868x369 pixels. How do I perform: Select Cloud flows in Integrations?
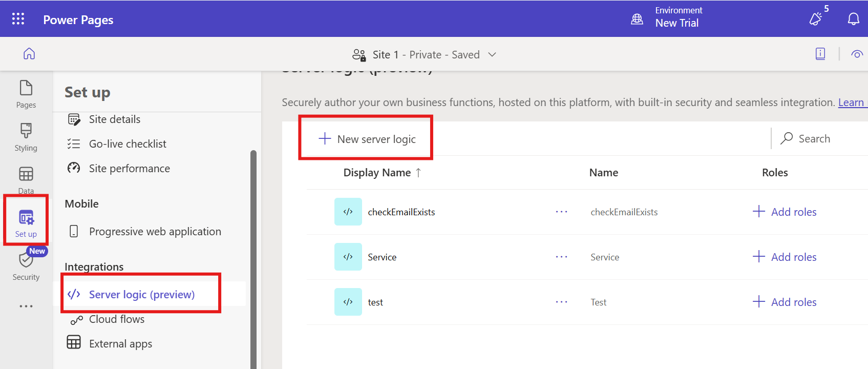[x=117, y=319]
